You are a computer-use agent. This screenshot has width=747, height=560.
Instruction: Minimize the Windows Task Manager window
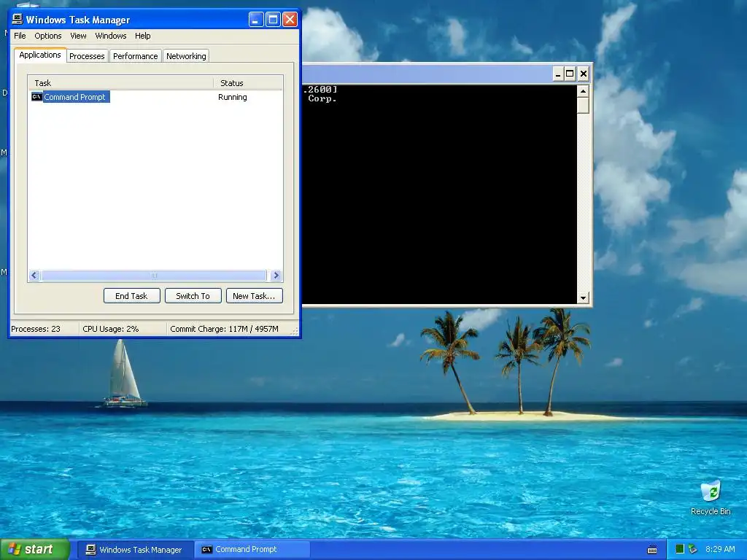tap(256, 20)
